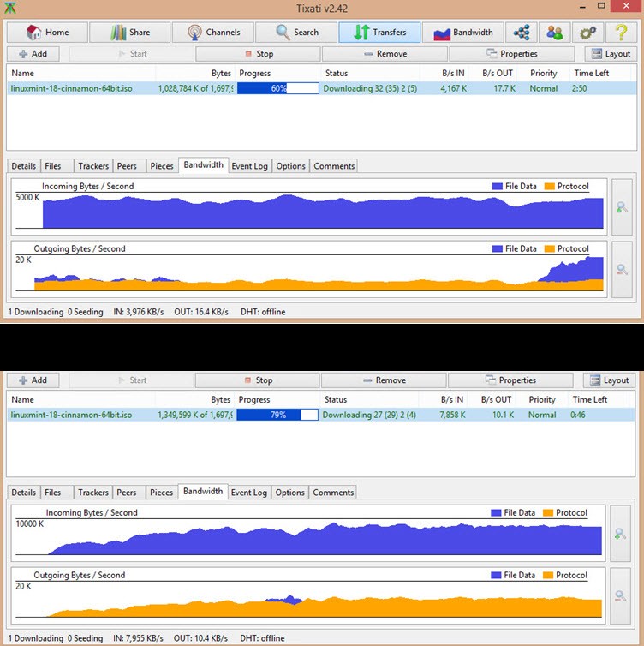
Task: Click status 'Downloading 32 (35) 2 (5)'
Action: [370, 88]
